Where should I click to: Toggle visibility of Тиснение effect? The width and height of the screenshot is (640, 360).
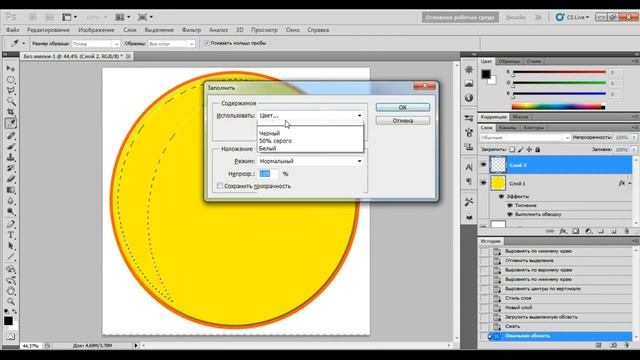tap(510, 205)
